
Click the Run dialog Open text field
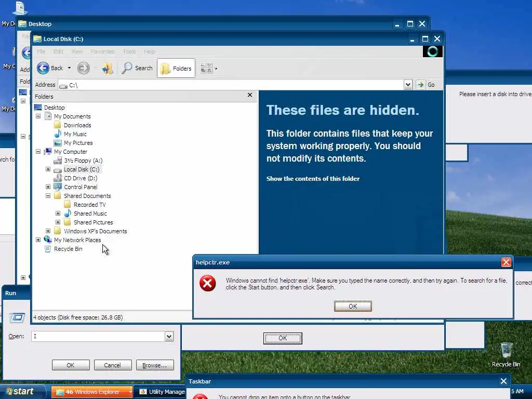[x=98, y=336]
